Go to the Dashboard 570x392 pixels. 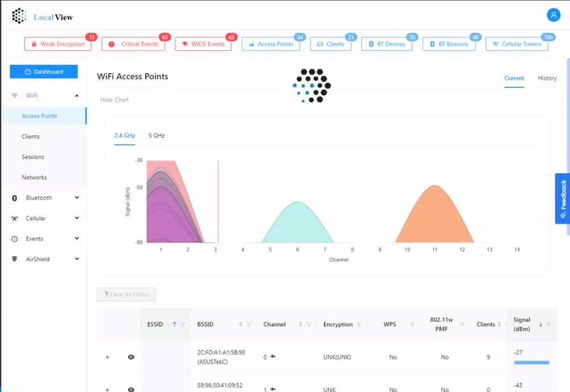44,72
